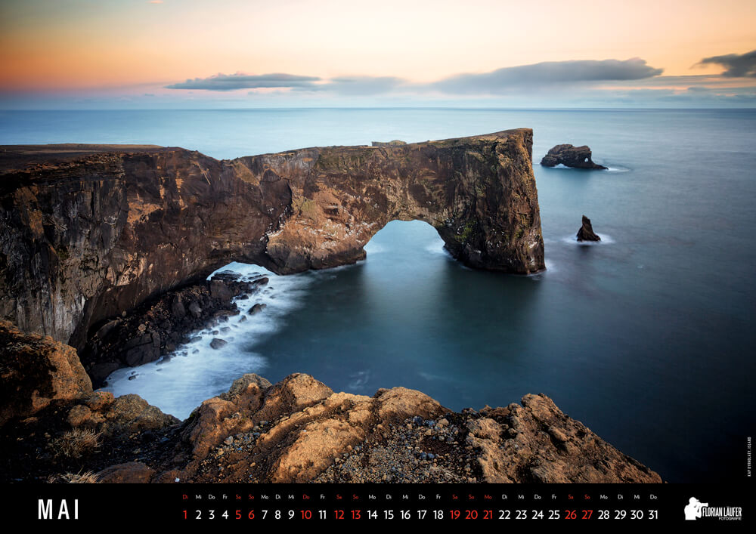756x534 pixels.
Task: Click date 10 highlighted in red
Action: [x=305, y=514]
